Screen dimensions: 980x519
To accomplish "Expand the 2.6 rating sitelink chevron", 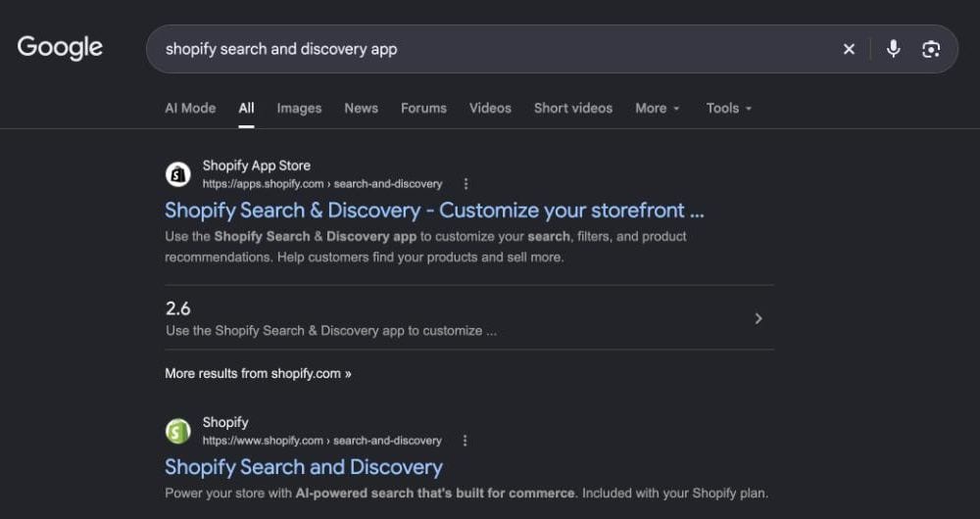I will 759,318.
